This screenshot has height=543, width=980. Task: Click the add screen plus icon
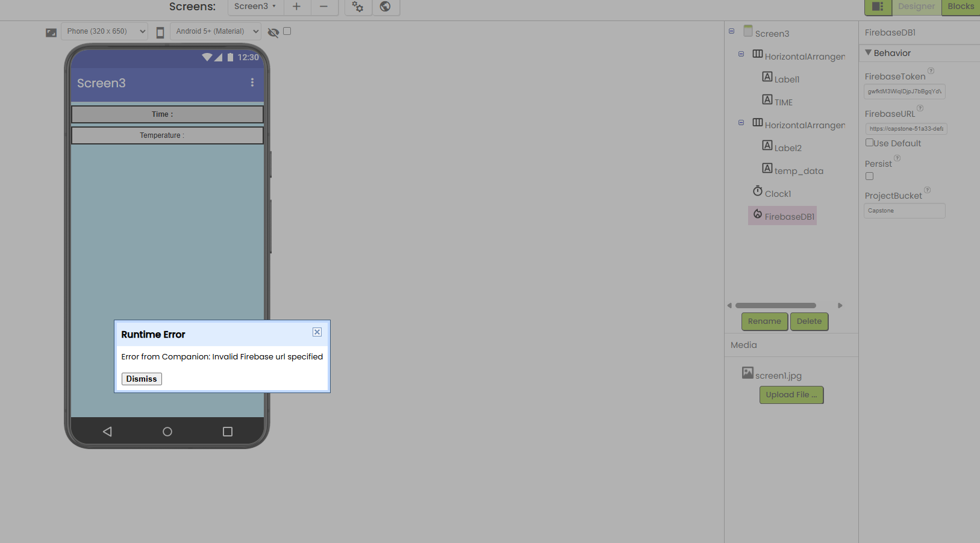(x=296, y=7)
